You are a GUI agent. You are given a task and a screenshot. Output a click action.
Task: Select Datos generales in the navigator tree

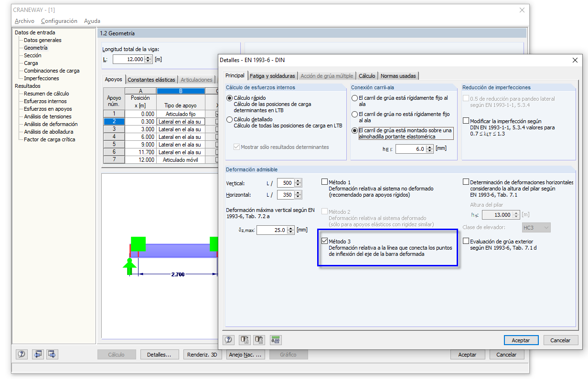pyautogui.click(x=43, y=40)
